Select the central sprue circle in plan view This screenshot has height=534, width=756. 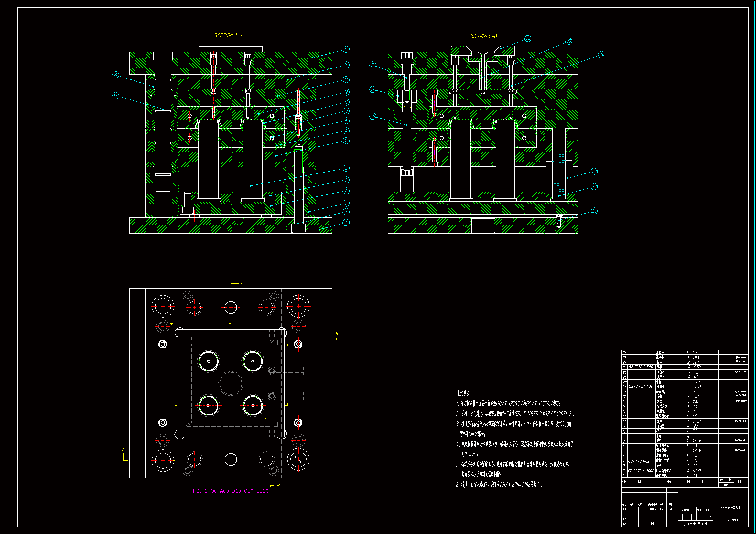point(231,383)
